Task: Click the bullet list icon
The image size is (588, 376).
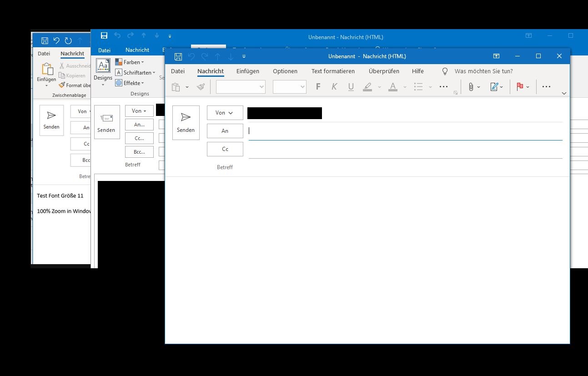Action: pyautogui.click(x=419, y=87)
